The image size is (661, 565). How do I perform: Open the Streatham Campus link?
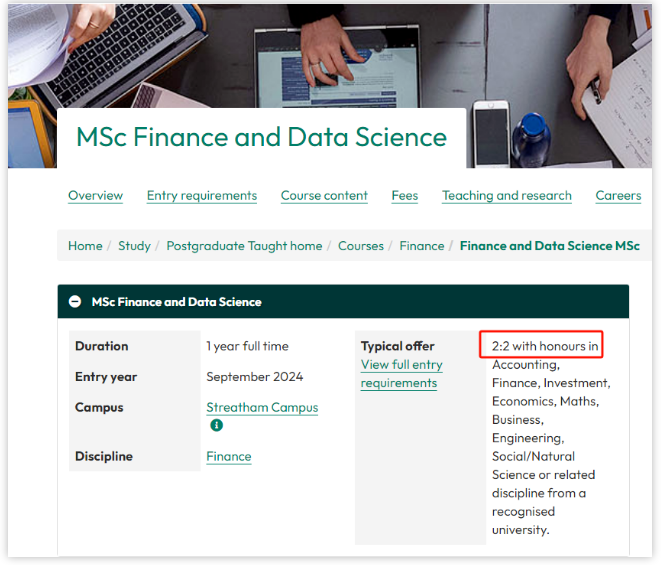click(x=262, y=407)
